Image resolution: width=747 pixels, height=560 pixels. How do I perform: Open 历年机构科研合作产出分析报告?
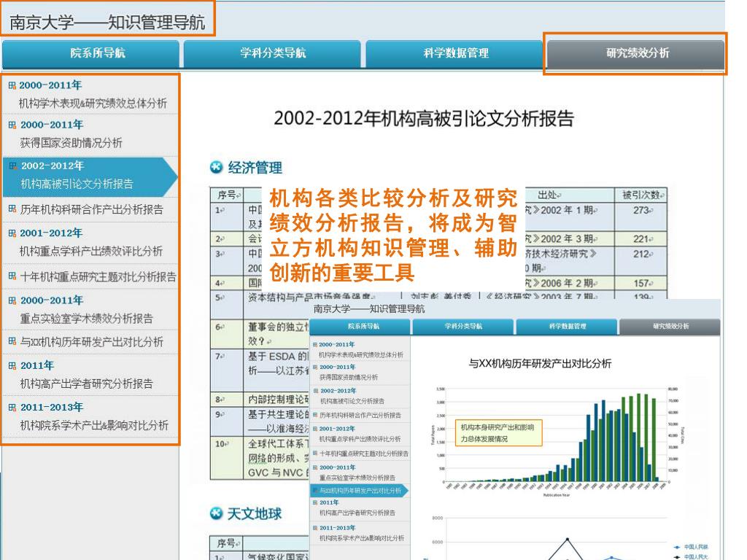(x=91, y=209)
